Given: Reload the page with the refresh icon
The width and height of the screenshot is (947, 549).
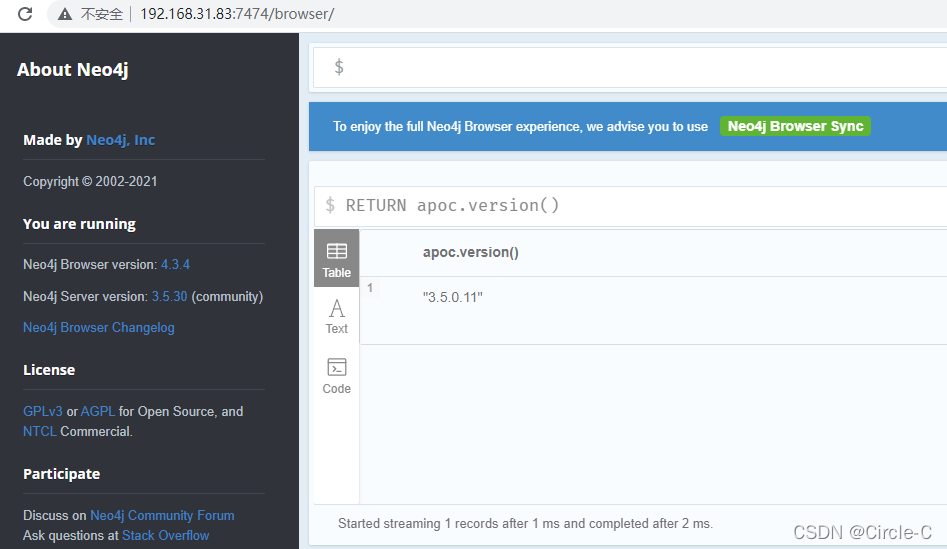Looking at the screenshot, I should 25,13.
